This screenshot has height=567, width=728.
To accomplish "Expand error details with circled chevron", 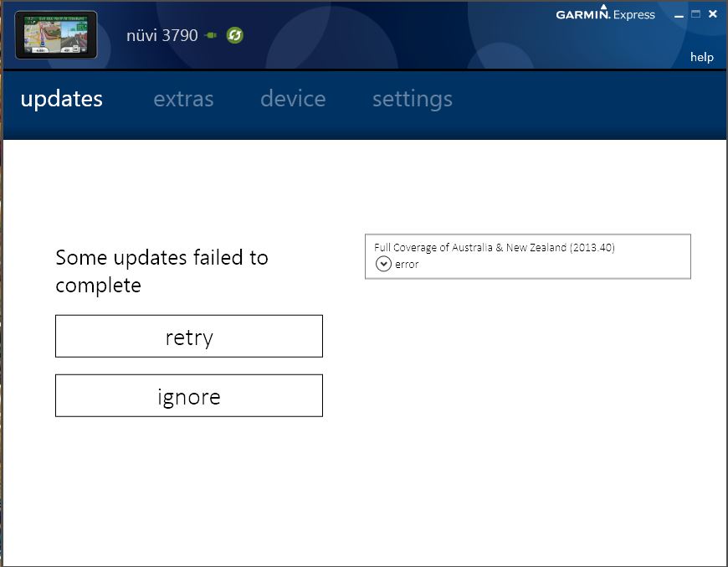I will [x=383, y=264].
